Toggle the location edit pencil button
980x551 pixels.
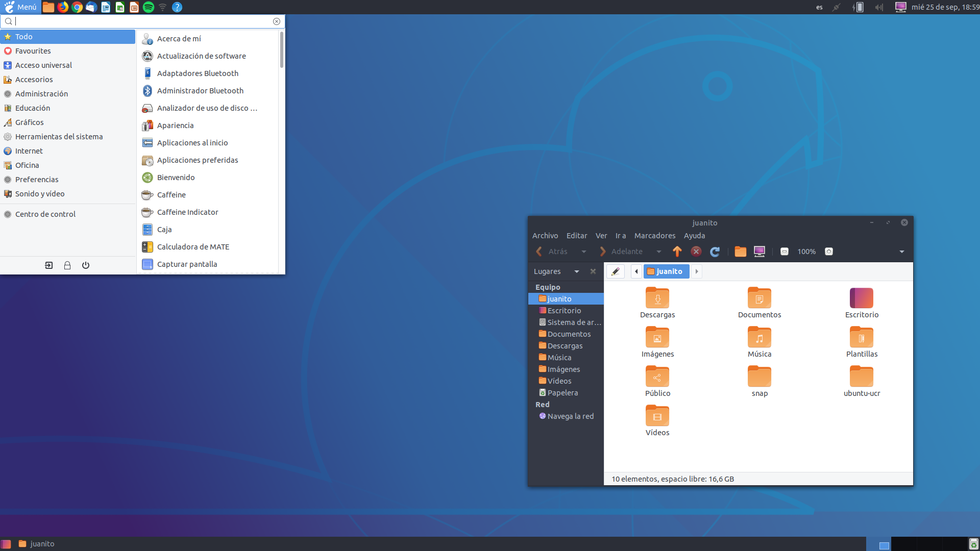(616, 271)
